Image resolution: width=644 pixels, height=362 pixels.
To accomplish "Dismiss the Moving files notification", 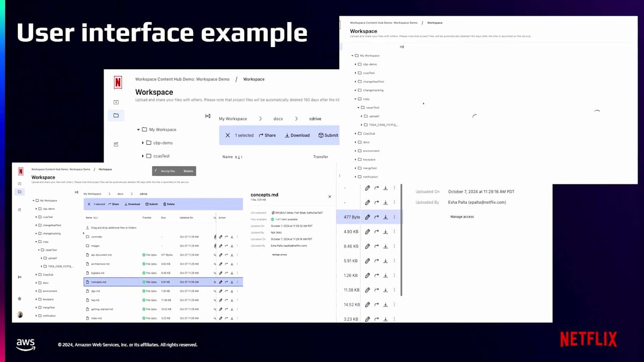I will tap(188, 171).
